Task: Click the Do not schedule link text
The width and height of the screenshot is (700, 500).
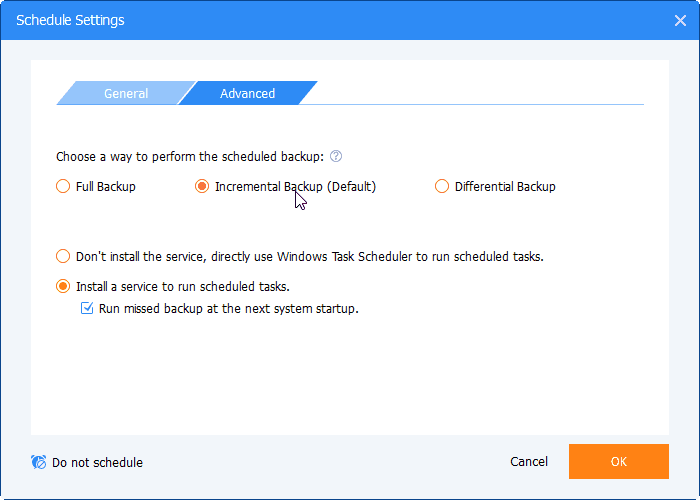Action: click(97, 463)
